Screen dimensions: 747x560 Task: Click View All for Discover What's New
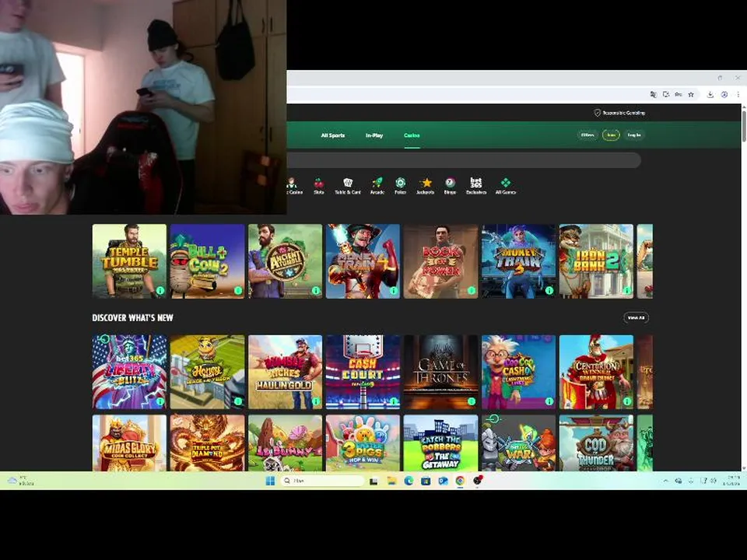click(636, 317)
